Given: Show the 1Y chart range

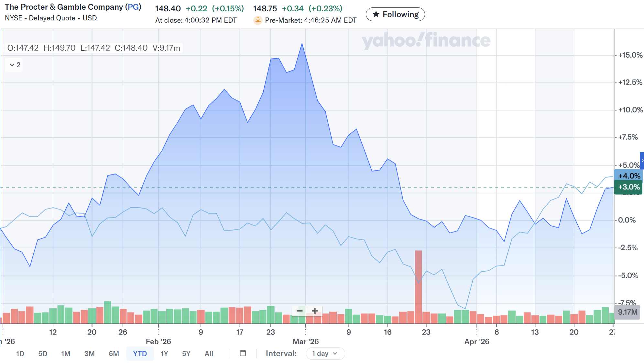Looking at the screenshot, I should [x=164, y=354].
